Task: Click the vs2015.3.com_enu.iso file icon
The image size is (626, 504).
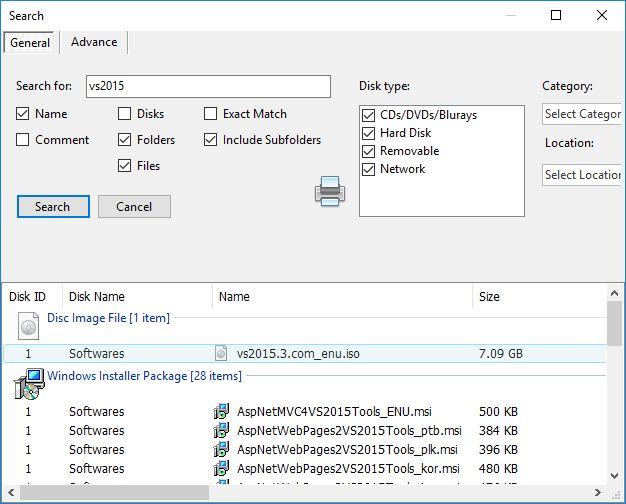Action: (222, 353)
